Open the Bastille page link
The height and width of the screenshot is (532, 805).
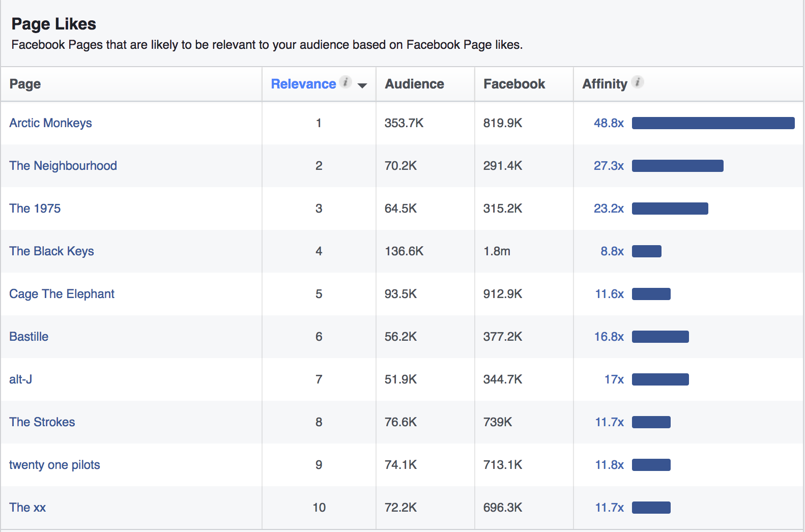(x=28, y=337)
